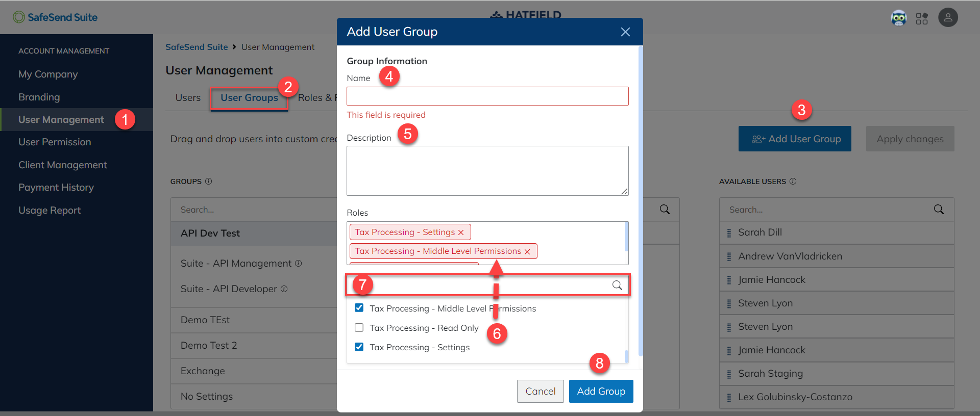Viewport: 980px width, 416px height.
Task: Click Cancel in the dialog
Action: coord(540,391)
